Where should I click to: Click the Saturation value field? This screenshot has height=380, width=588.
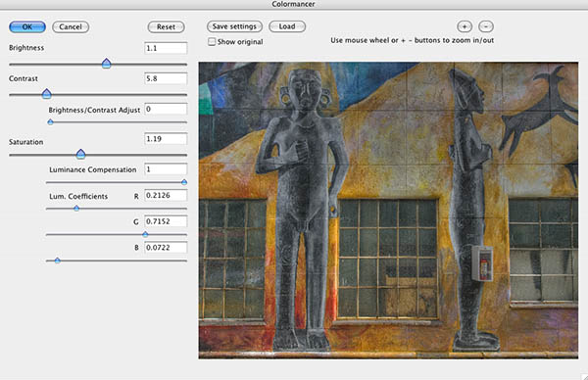tap(166, 139)
